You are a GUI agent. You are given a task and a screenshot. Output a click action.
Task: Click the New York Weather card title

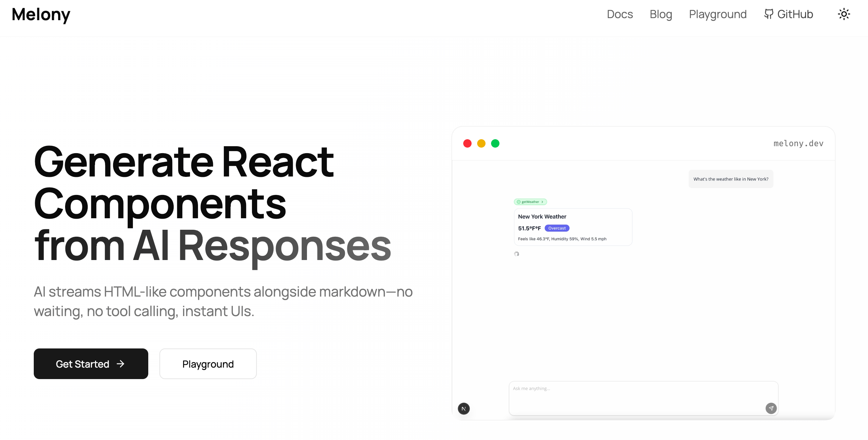point(542,217)
